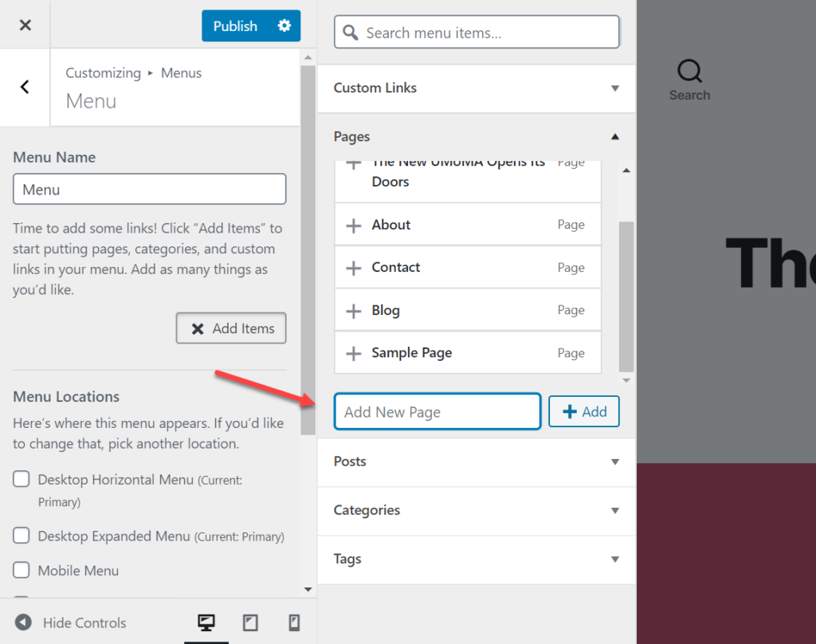Click the customizer panel scrollbar thumb
This screenshot has width=816, height=644.
pyautogui.click(x=308, y=250)
